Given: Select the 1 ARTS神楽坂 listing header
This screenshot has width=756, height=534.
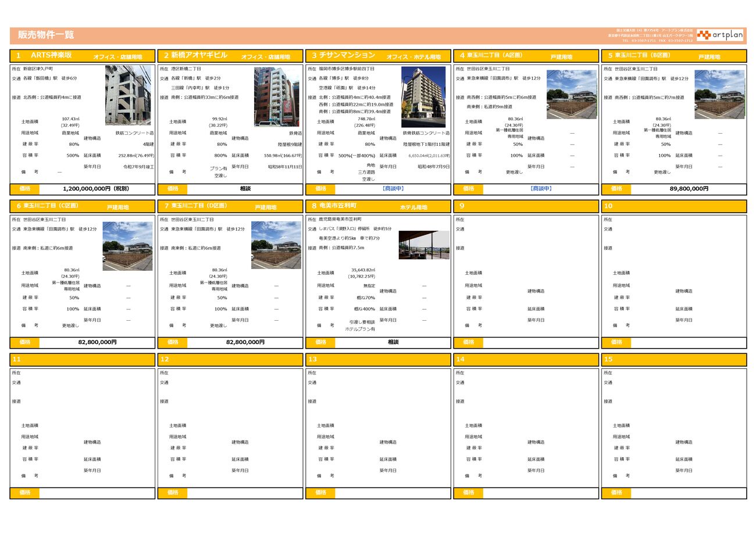Looking at the screenshot, I should click(x=83, y=56).
